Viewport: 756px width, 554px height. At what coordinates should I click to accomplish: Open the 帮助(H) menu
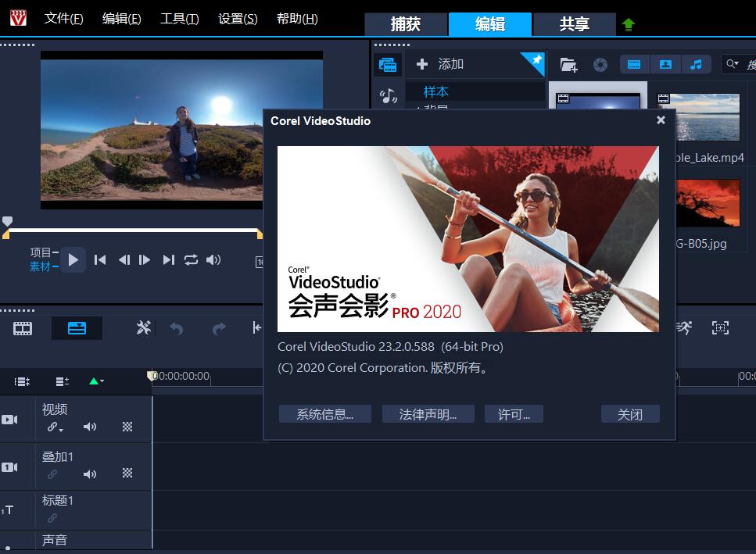(x=297, y=19)
